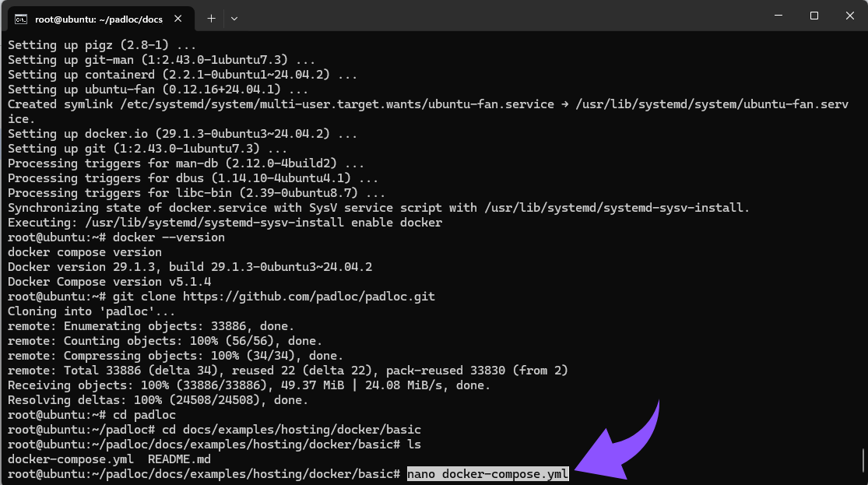Click the 'cd padloc' command text
868x485 pixels.
(144, 415)
